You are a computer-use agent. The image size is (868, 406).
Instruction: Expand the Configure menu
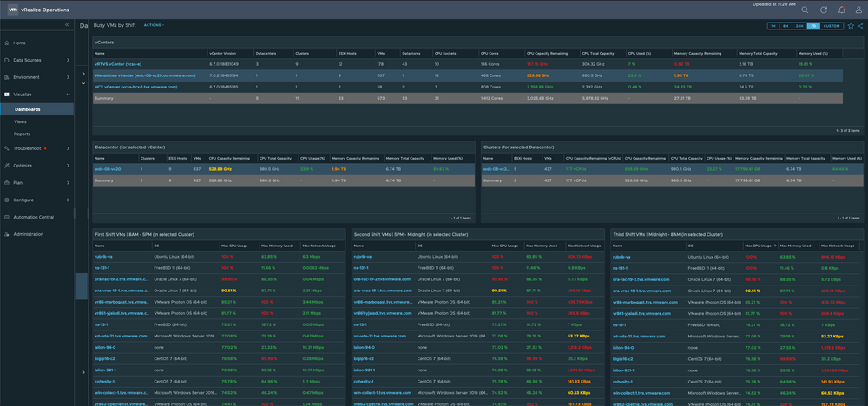(68, 200)
